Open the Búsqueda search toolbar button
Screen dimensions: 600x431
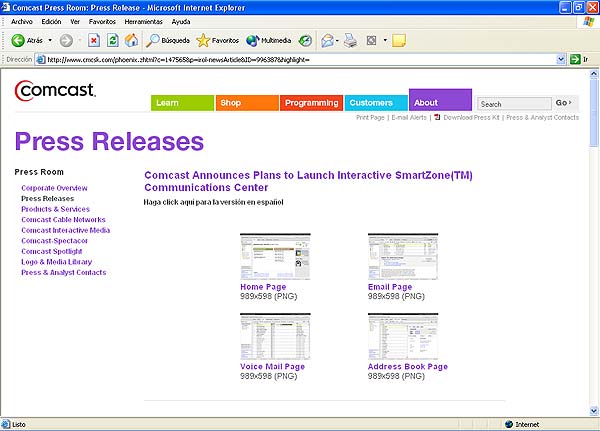tap(167, 41)
